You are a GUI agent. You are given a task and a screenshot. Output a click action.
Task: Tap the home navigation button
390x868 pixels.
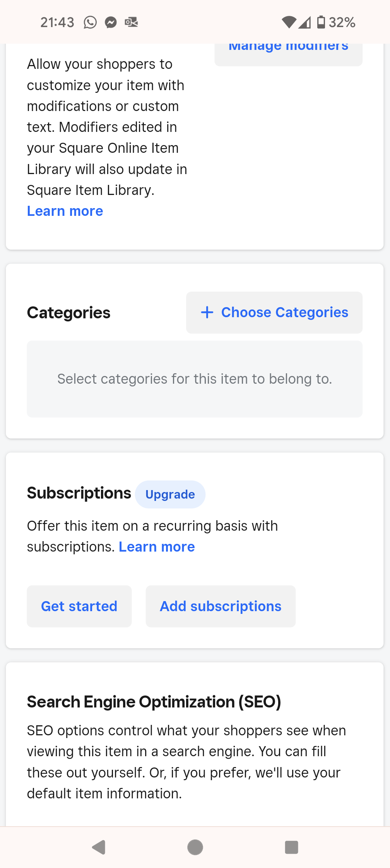pos(195,847)
